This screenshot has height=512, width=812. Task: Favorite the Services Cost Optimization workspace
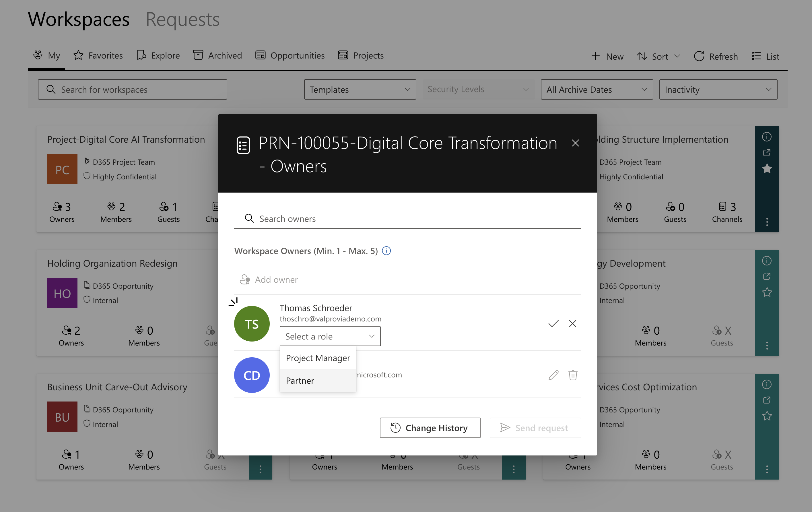click(767, 416)
